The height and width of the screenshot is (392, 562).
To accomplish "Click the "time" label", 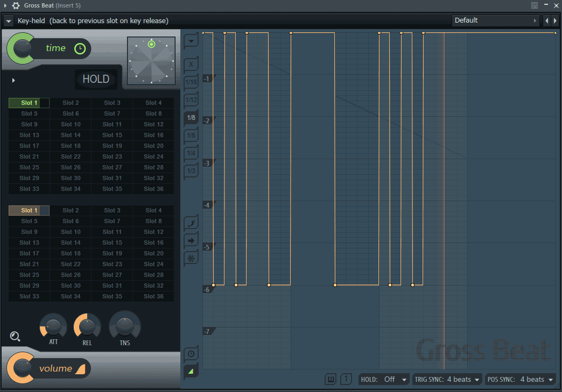I will coord(55,48).
